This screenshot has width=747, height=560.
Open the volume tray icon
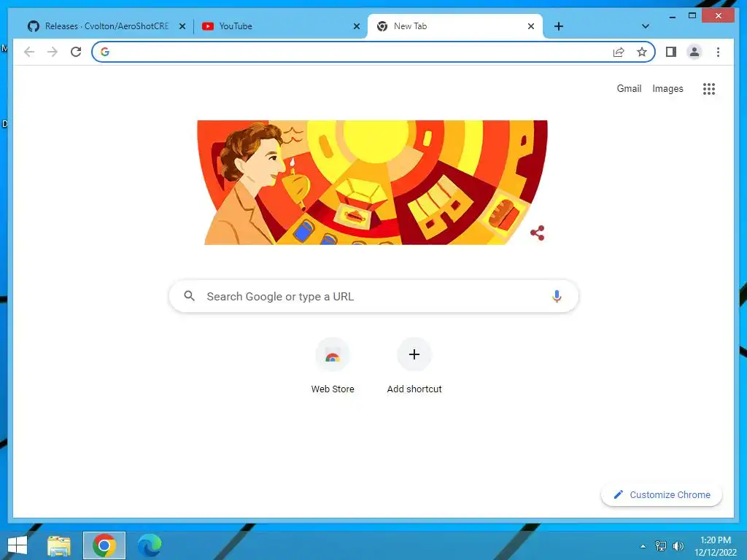678,546
